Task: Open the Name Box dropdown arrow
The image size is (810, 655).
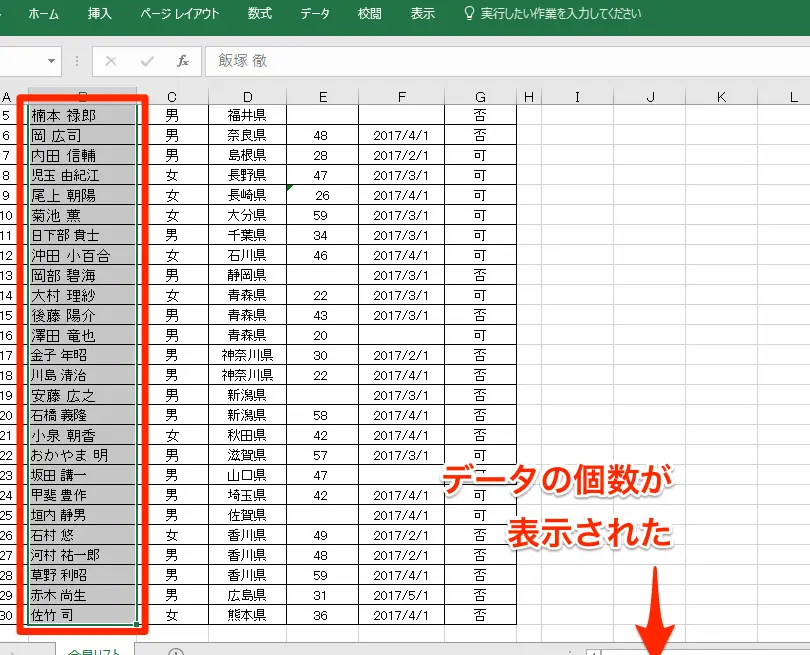Action: [50, 61]
